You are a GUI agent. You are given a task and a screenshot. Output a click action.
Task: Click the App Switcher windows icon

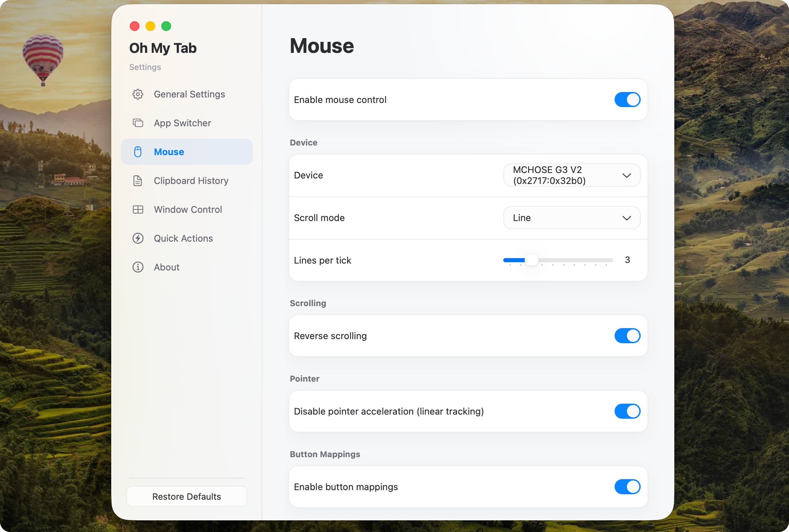tap(138, 123)
